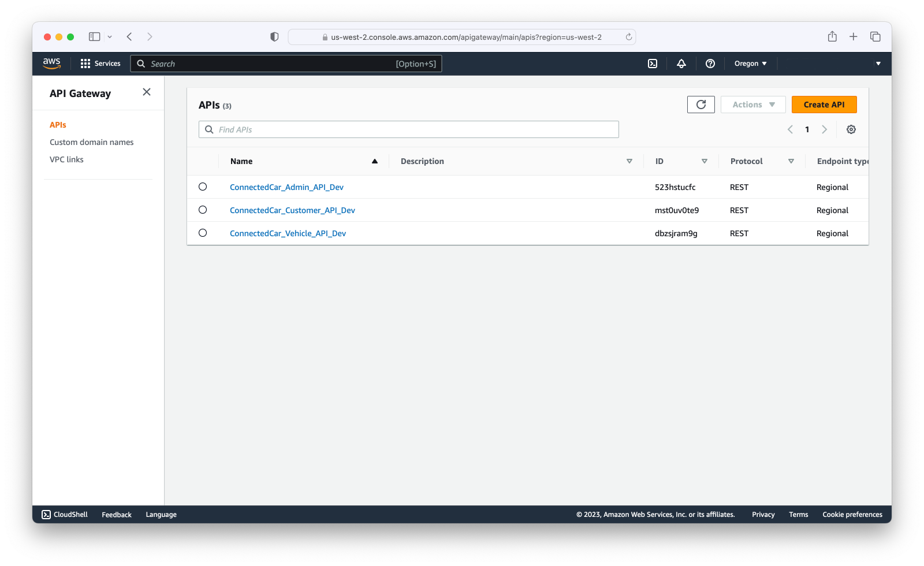Image resolution: width=924 pixels, height=566 pixels.
Task: Open CloudShell from the footer
Action: pos(65,515)
